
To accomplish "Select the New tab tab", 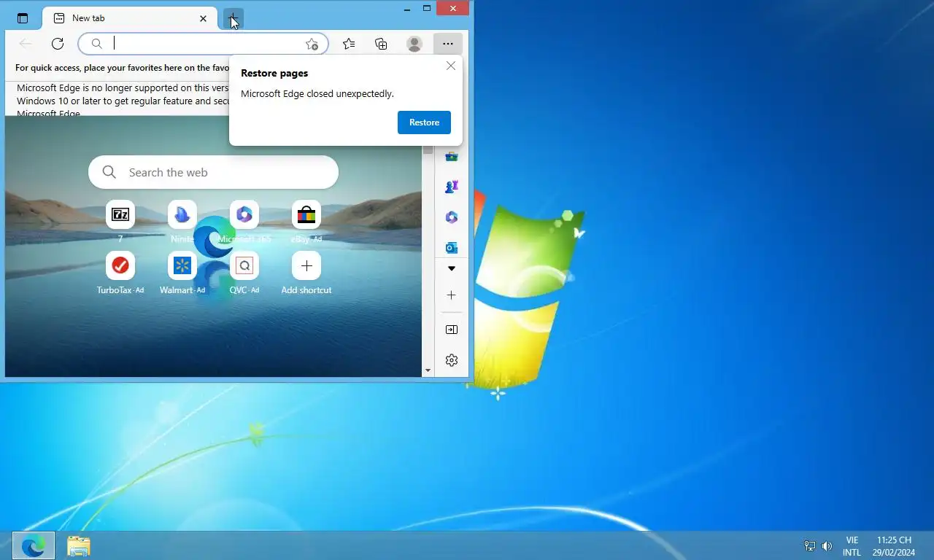I will tap(130, 18).
